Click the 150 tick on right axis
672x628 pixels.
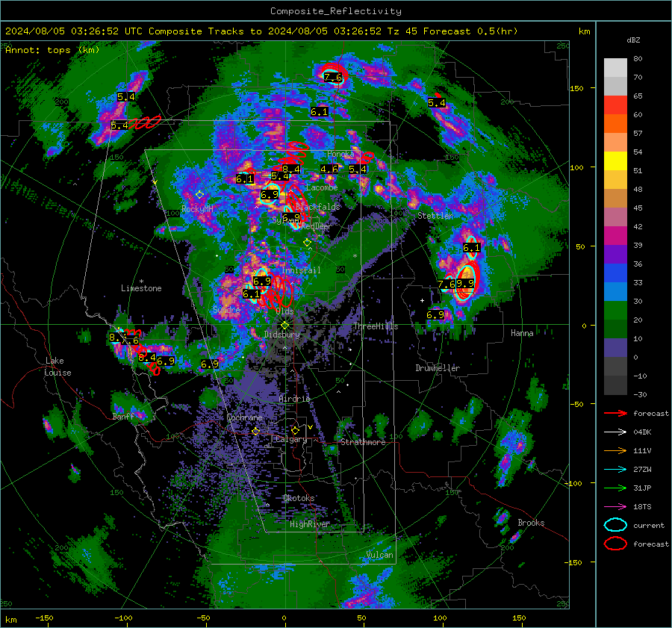click(x=576, y=88)
